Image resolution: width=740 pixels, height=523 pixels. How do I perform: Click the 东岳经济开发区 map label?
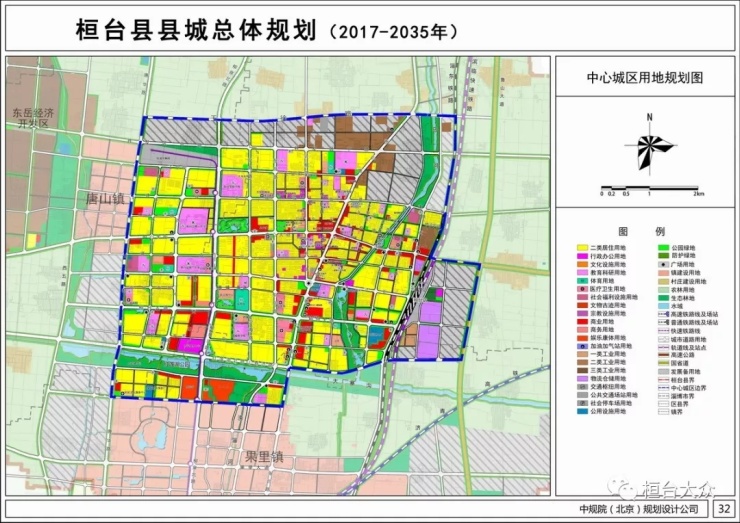click(33, 120)
